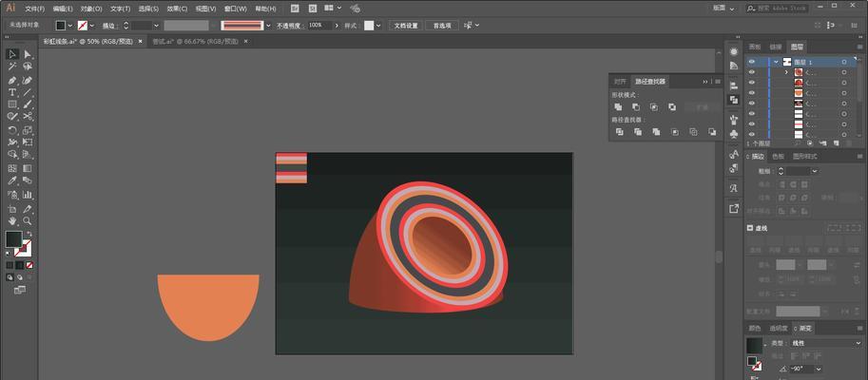Screen dimensions: 868x380
Task: Open the stroke color dropdown in control bar
Action: [x=91, y=26]
